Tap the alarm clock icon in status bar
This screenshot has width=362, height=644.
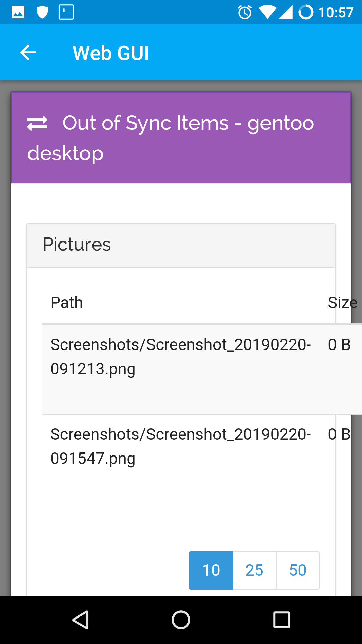coord(244,12)
